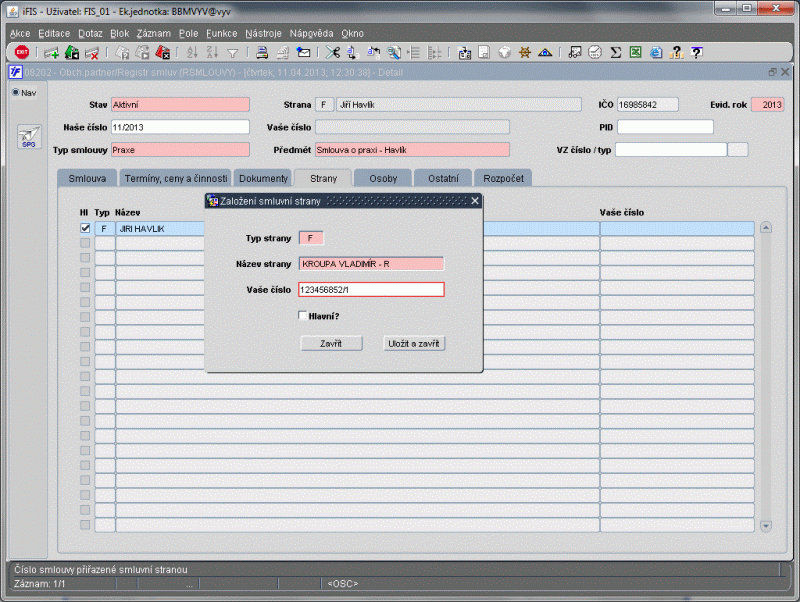800x602 pixels.
Task: Click the PID input field
Action: pos(665,127)
